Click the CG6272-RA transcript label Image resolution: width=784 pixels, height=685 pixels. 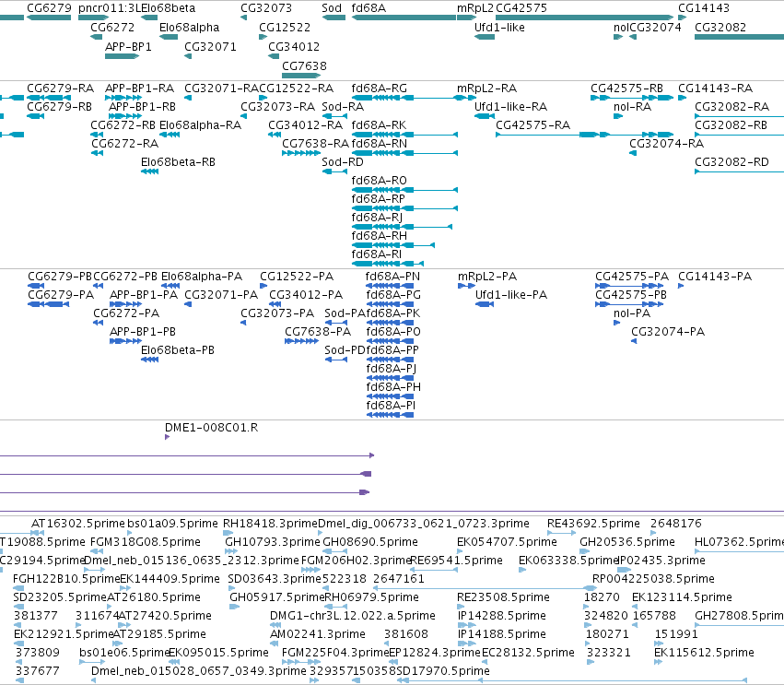click(124, 144)
